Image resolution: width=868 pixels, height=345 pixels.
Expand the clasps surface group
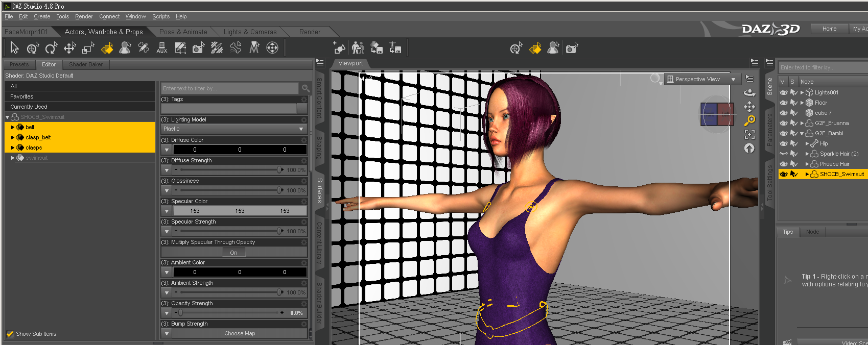pyautogui.click(x=12, y=147)
